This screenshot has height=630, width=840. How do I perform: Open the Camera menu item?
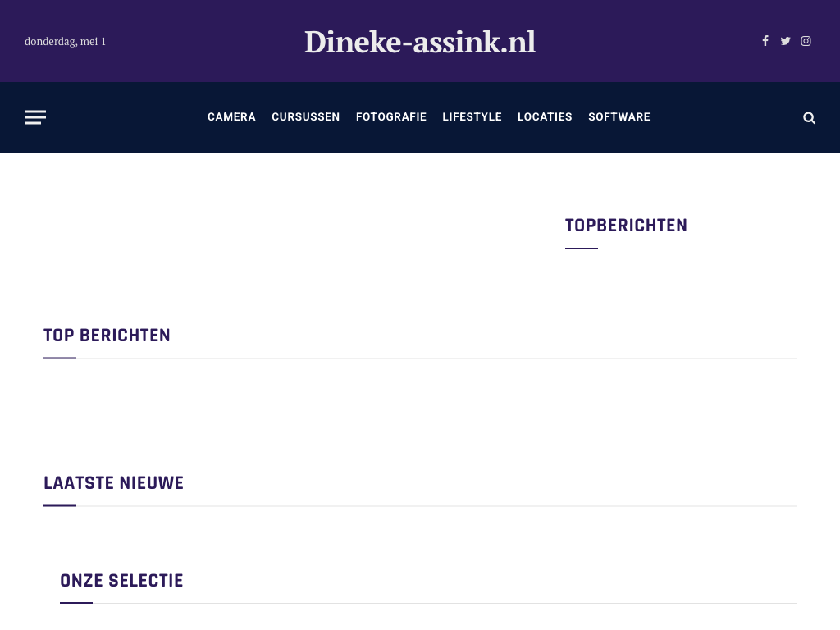click(x=231, y=117)
